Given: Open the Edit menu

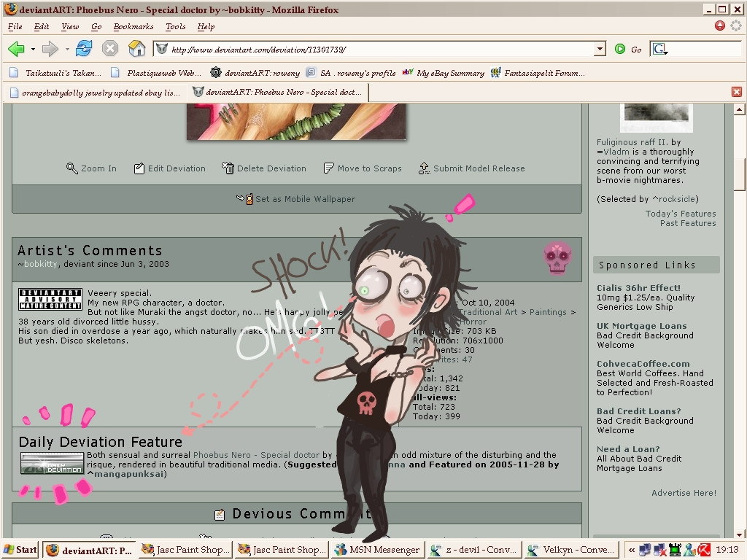Looking at the screenshot, I should click(42, 27).
